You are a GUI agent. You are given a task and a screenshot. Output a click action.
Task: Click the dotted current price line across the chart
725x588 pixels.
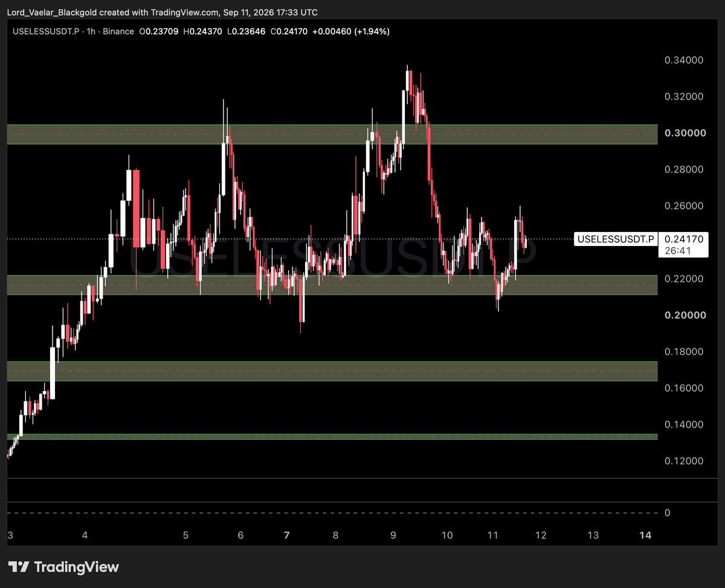click(x=290, y=239)
